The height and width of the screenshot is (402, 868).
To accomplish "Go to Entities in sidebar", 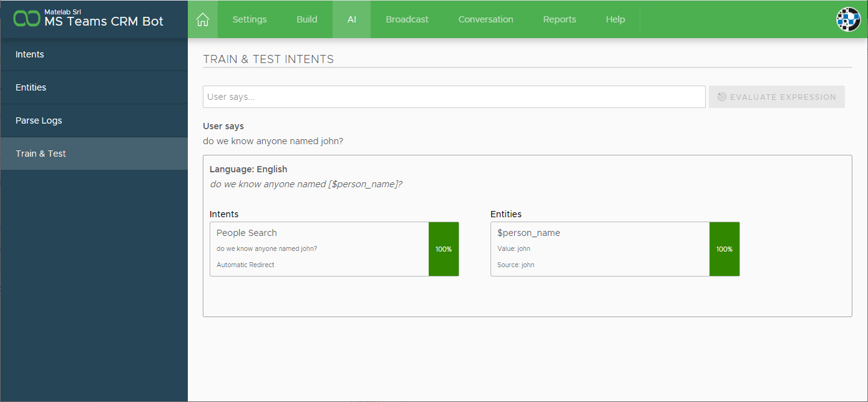I will (94, 87).
